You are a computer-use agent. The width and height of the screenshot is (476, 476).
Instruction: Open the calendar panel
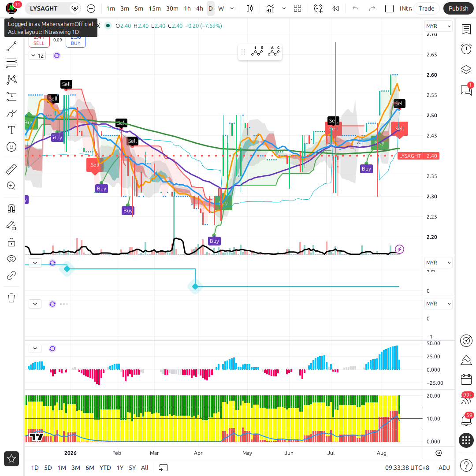coord(466,379)
